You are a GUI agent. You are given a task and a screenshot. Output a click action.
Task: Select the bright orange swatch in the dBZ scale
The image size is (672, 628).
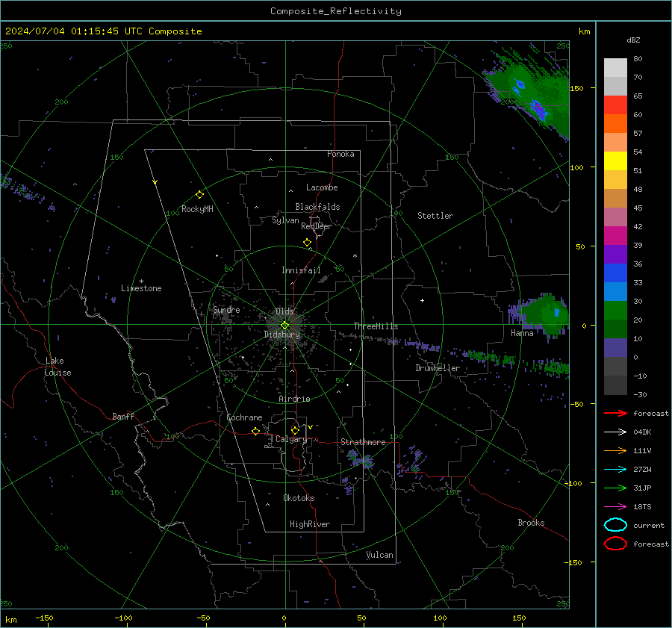615,124
